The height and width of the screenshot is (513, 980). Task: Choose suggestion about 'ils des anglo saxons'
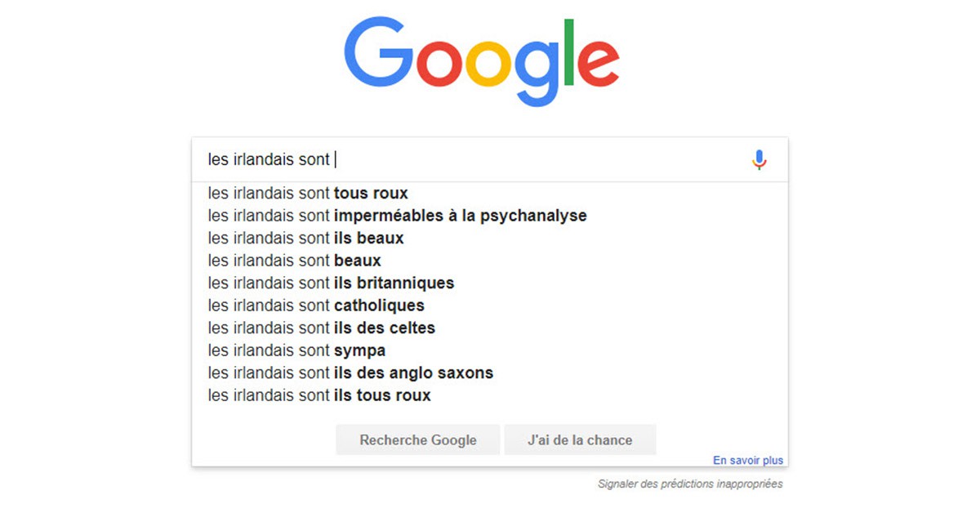pyautogui.click(x=350, y=372)
